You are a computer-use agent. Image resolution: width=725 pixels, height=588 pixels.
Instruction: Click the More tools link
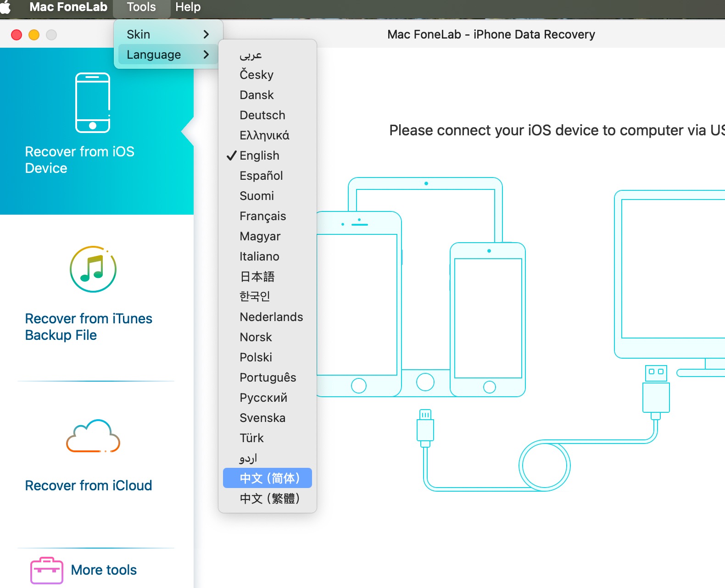coord(104,570)
